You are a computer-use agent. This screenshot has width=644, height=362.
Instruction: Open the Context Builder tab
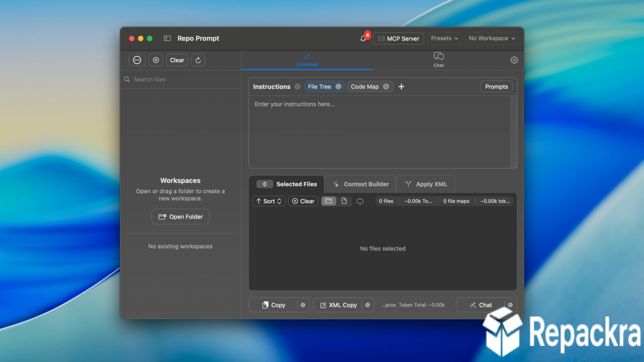[361, 184]
